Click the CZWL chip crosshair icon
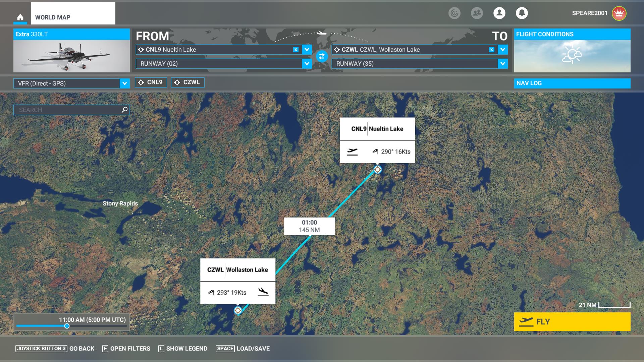Viewport: 644px width, 362px height. (177, 82)
